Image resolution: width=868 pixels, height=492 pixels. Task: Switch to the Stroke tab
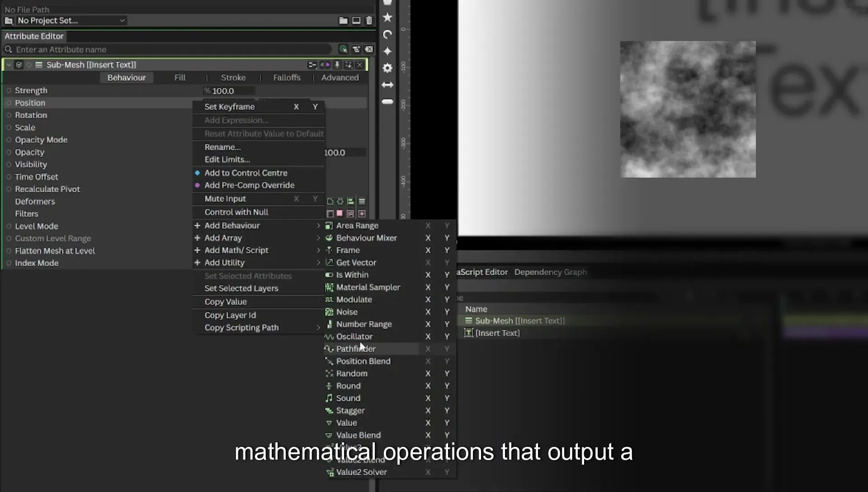(233, 77)
